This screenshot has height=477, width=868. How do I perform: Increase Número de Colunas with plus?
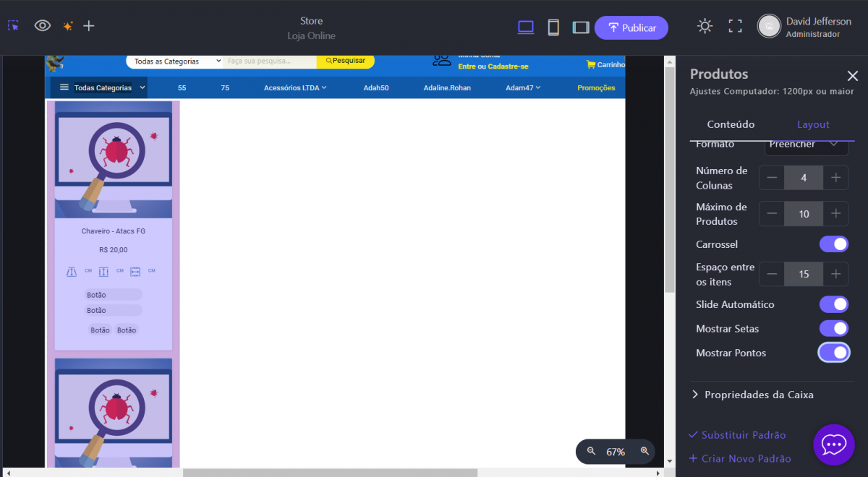(x=835, y=178)
